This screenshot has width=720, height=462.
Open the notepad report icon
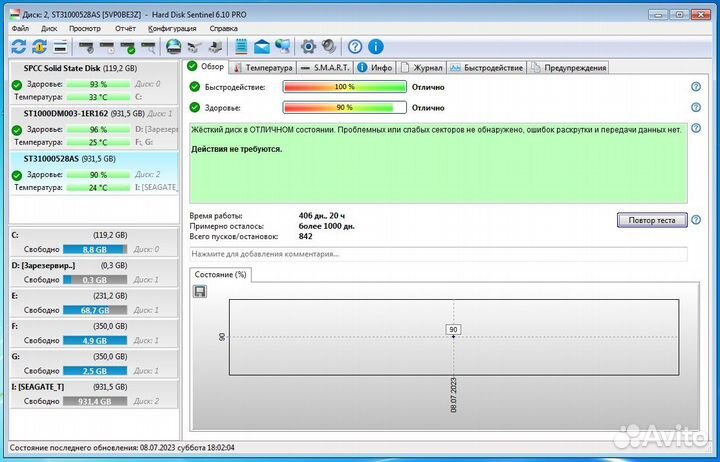[x=241, y=46]
